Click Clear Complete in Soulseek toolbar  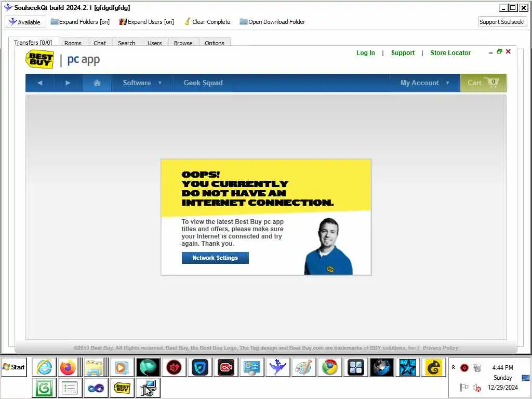pyautogui.click(x=207, y=22)
